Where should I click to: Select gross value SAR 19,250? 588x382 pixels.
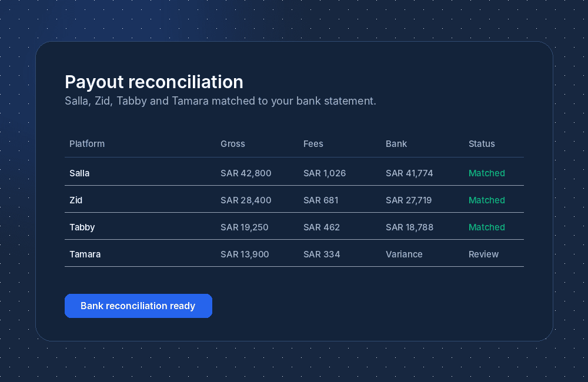click(x=245, y=227)
